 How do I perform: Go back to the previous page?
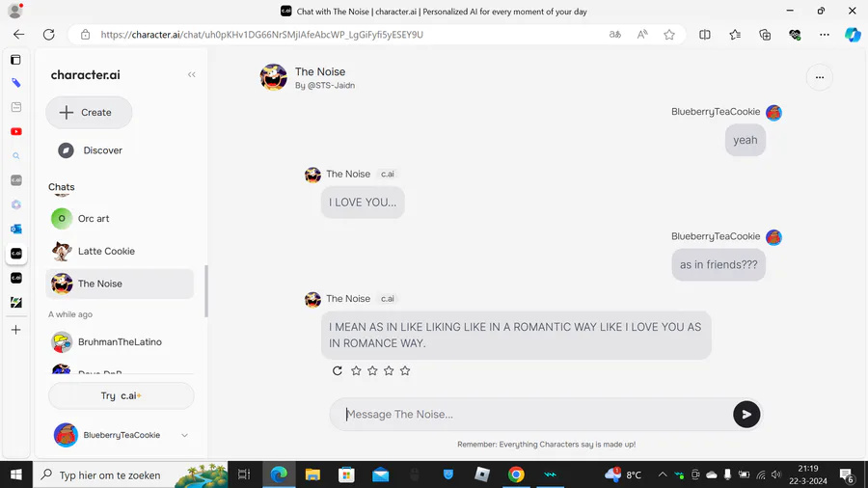coord(19,35)
